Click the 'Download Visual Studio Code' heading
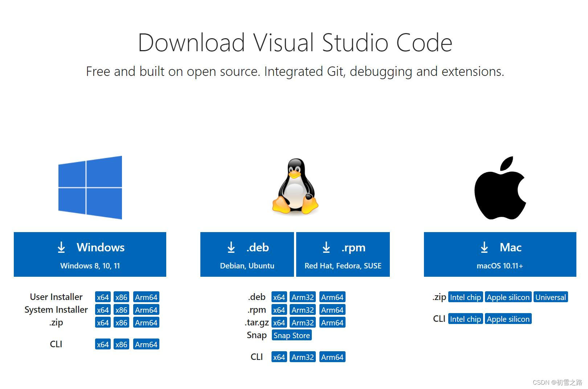 [x=295, y=43]
